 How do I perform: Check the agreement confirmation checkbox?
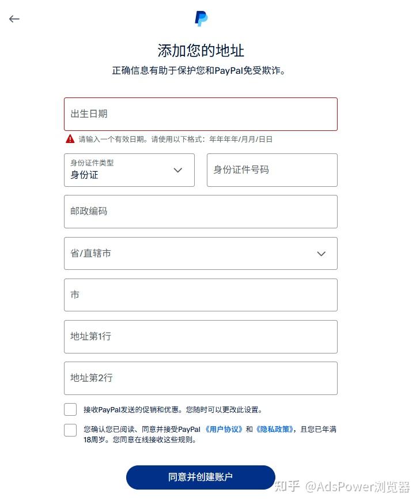70,430
